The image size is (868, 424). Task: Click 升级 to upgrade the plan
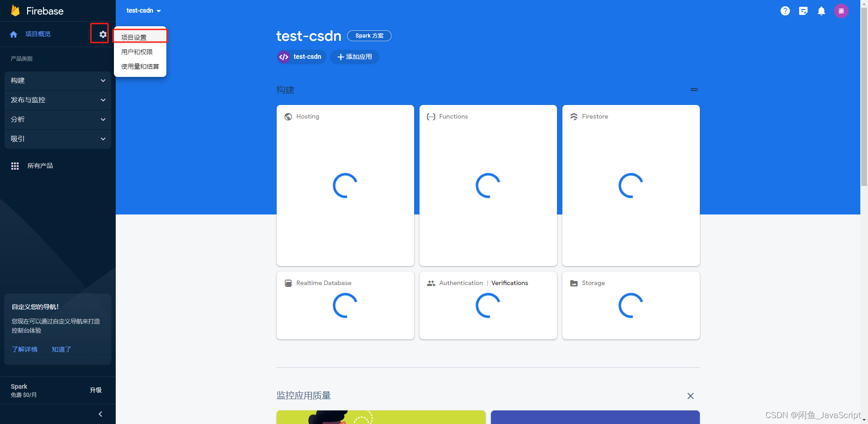[96, 390]
